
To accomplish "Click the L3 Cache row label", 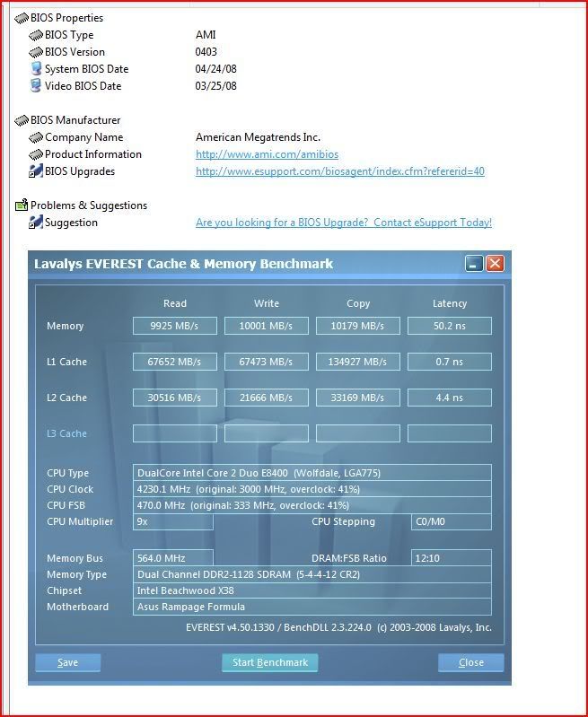I will pos(66,433).
